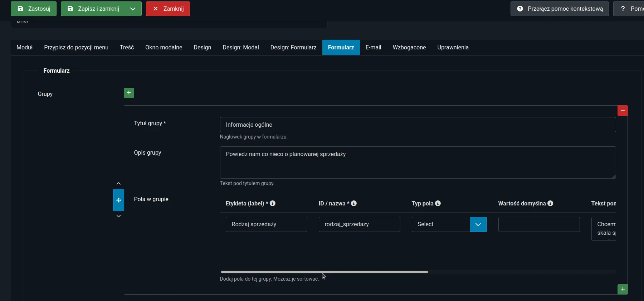Viewport: 644px width, 301px height.
Task: Click the green add field plus icon at bottom
Action: pos(623,289)
